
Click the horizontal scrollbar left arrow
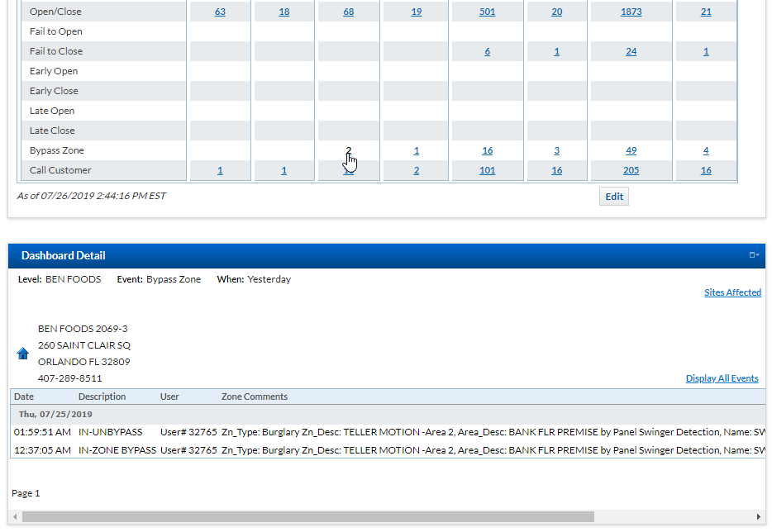[x=15, y=517]
